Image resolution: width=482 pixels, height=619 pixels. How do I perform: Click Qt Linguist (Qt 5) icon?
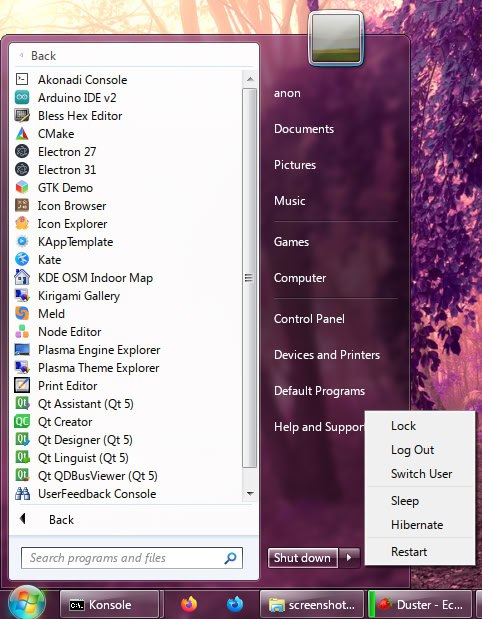click(x=22, y=458)
